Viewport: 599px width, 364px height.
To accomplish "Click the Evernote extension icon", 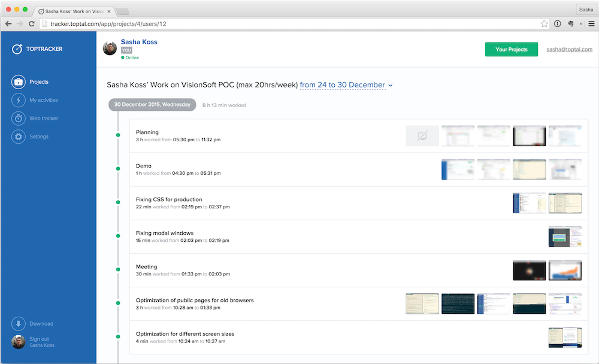I will click(x=571, y=24).
